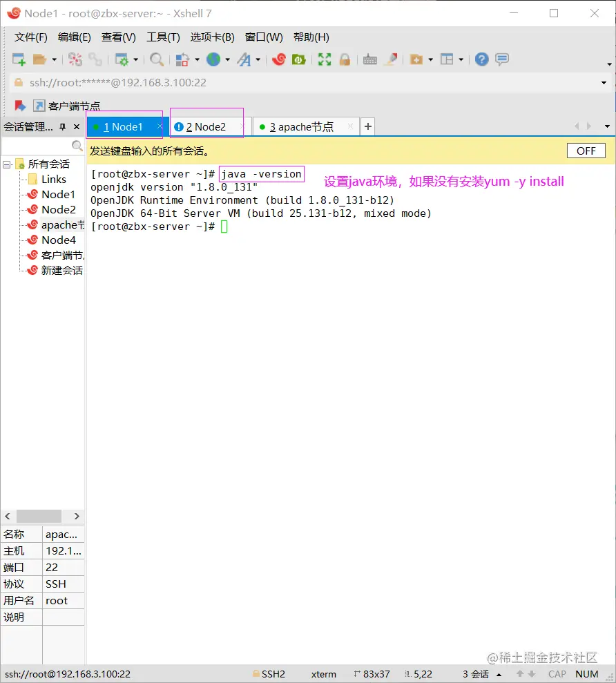Click the 客户端节点 quick link button
616x683 pixels.
coord(67,106)
